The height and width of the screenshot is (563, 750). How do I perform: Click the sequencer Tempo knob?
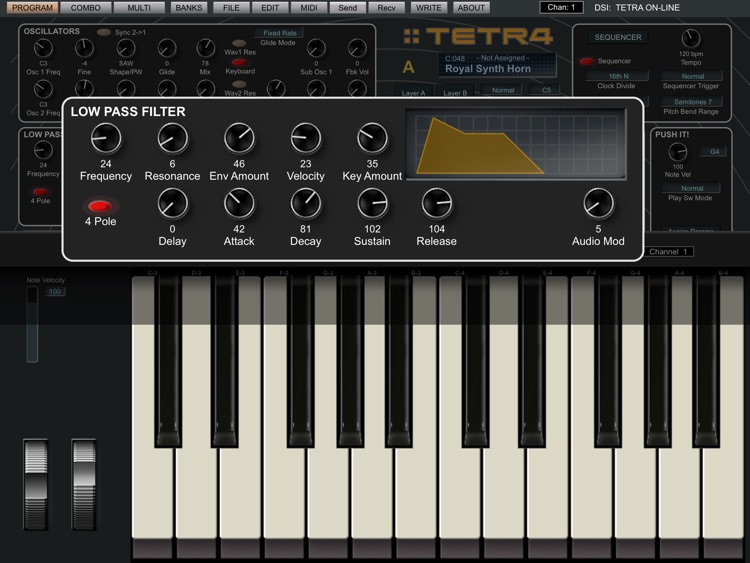691,39
